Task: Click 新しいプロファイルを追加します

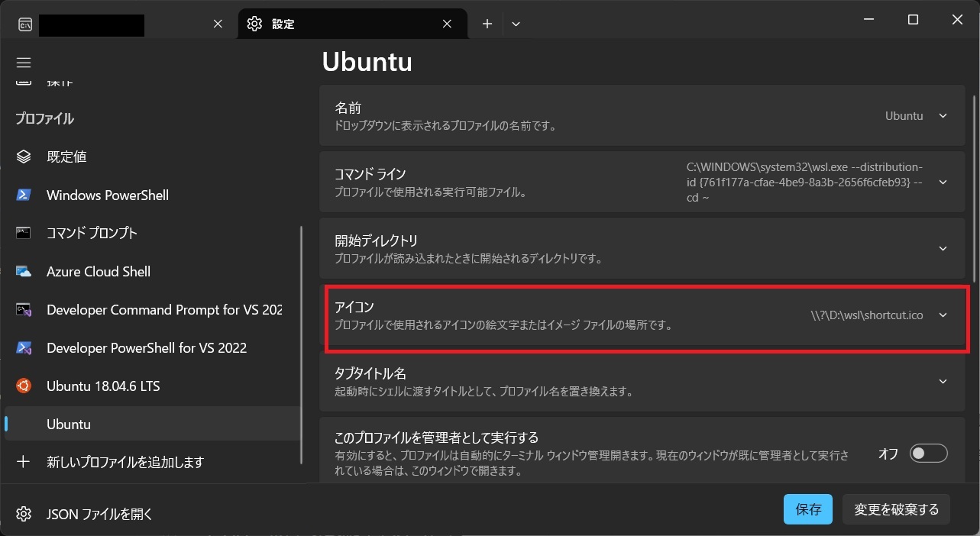Action: [x=153, y=462]
